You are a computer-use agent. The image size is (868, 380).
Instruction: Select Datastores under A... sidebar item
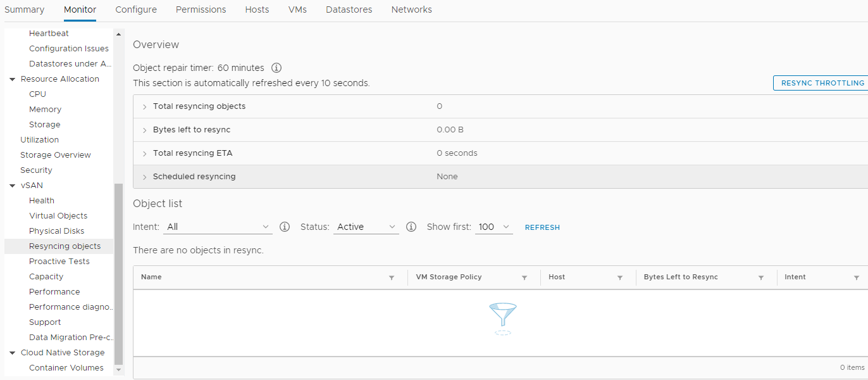(70, 64)
